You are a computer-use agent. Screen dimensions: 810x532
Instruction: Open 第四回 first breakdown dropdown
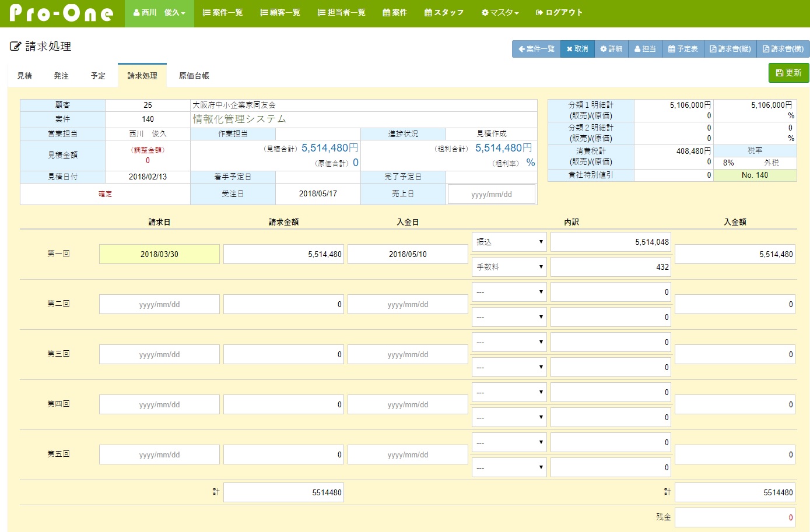pos(509,392)
